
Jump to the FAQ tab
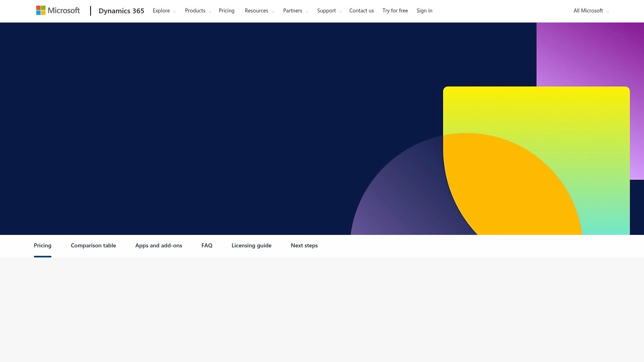pos(207,246)
